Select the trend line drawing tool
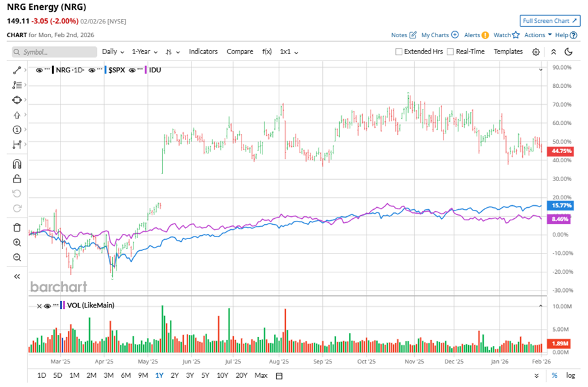The width and height of the screenshot is (588, 387). click(x=17, y=70)
